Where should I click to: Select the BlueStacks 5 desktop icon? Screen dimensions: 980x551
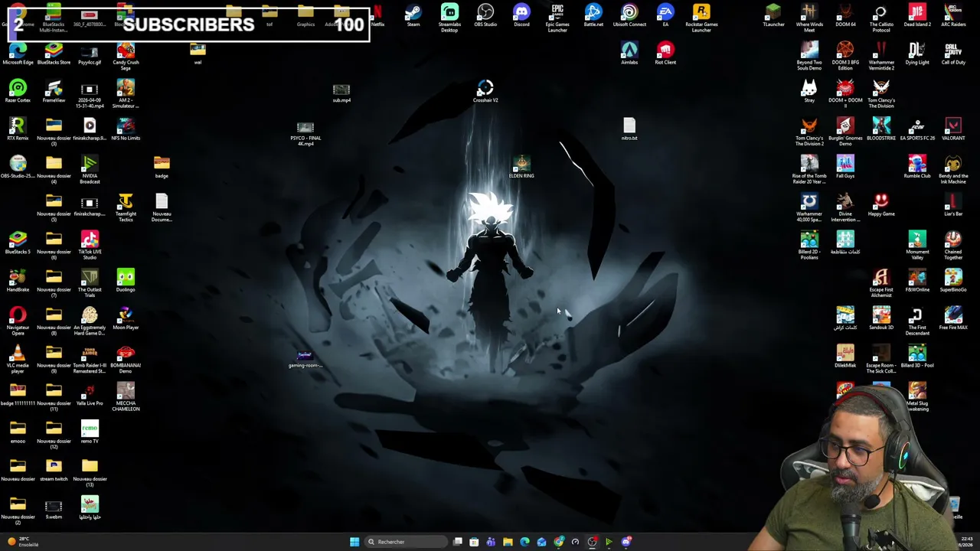(x=18, y=243)
